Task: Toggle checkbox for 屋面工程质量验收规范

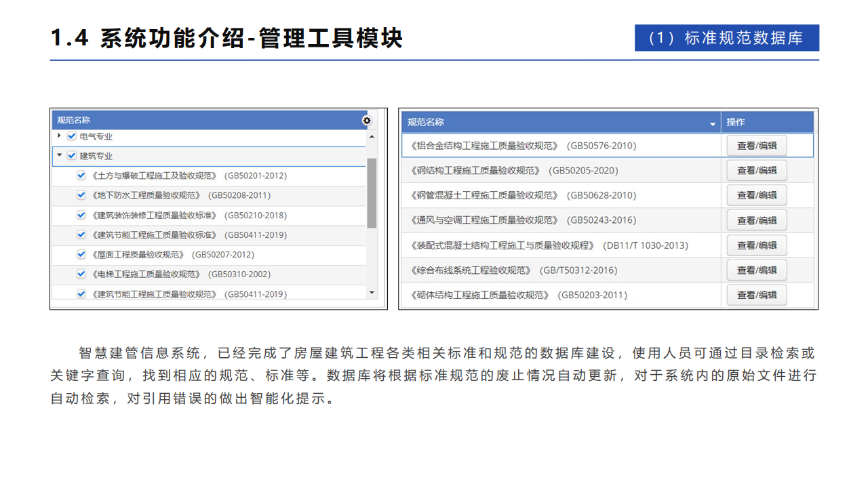Action: [81, 255]
